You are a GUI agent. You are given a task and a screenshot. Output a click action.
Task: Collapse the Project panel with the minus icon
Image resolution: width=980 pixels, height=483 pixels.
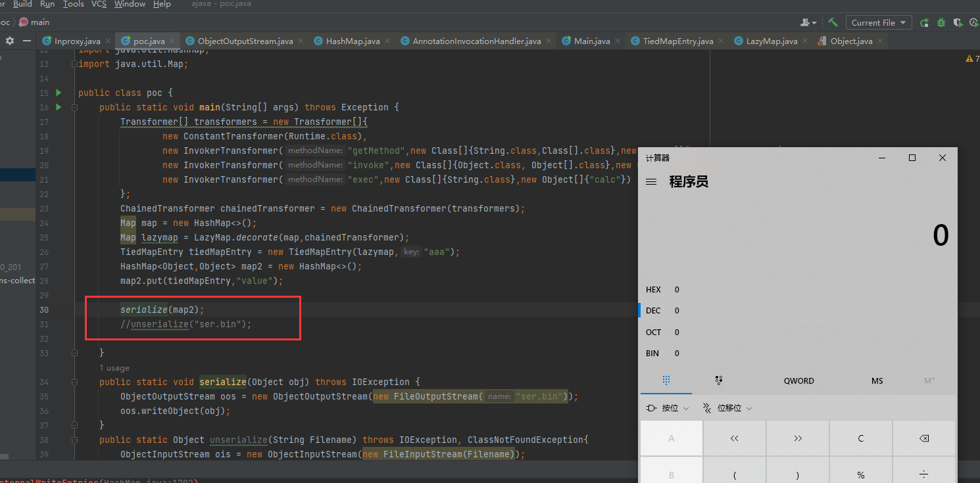click(26, 41)
